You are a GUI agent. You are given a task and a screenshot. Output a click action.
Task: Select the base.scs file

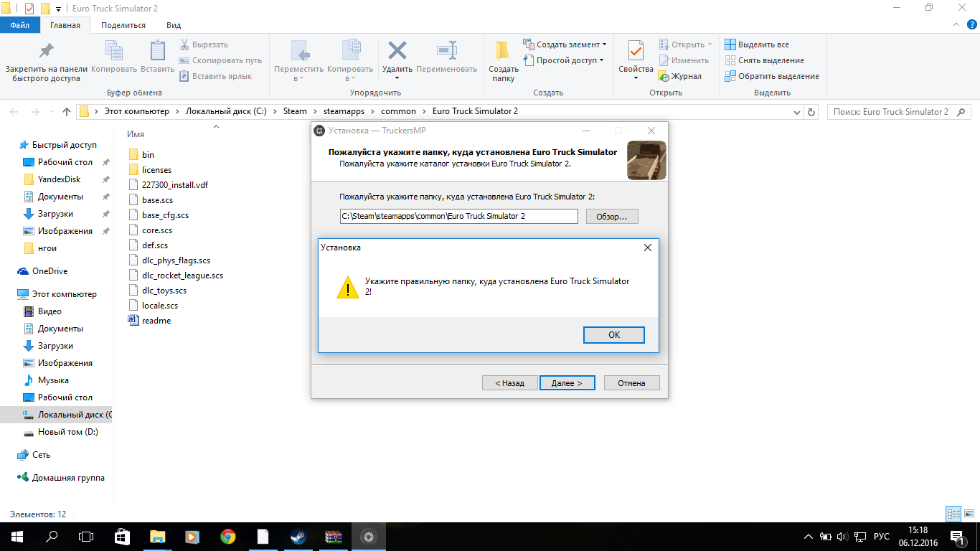[x=151, y=200]
